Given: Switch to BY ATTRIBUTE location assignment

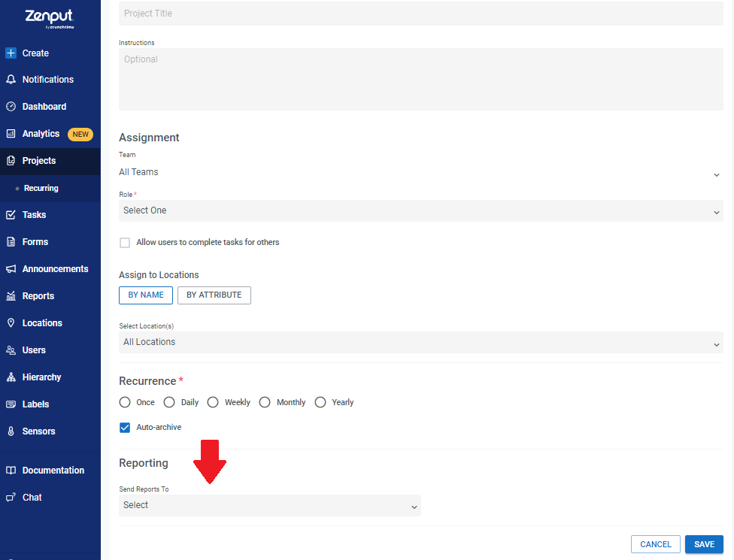Looking at the screenshot, I should click(214, 295).
